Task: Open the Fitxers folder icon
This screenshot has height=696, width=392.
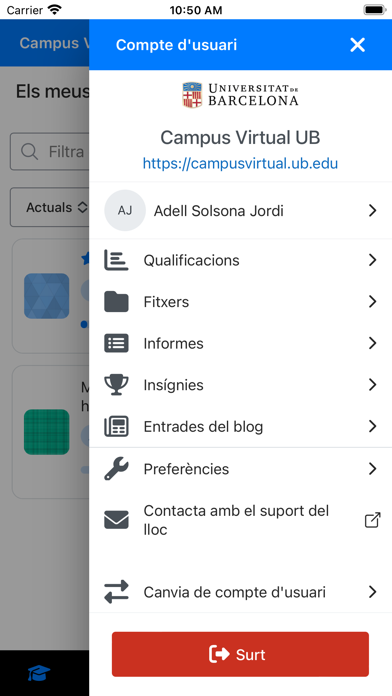Action: (116, 302)
